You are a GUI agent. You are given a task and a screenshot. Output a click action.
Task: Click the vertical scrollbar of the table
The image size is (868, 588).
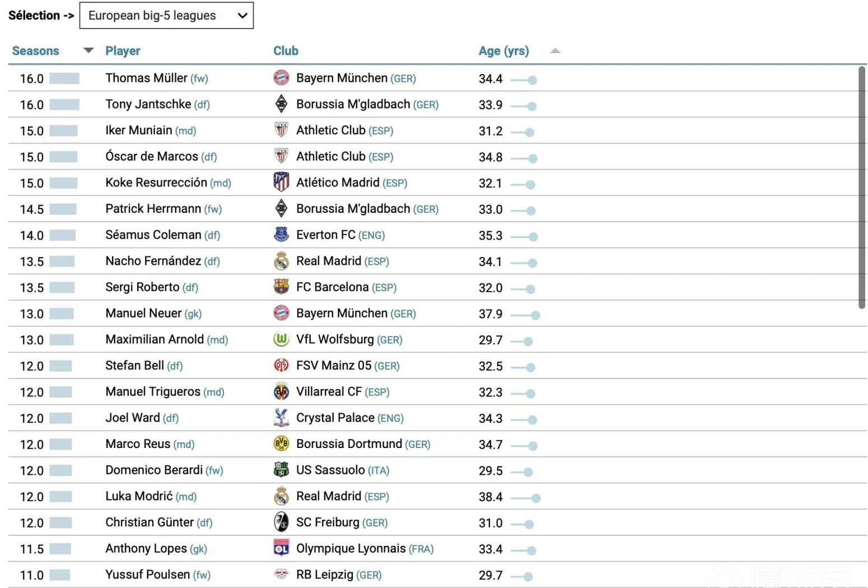coord(862,188)
